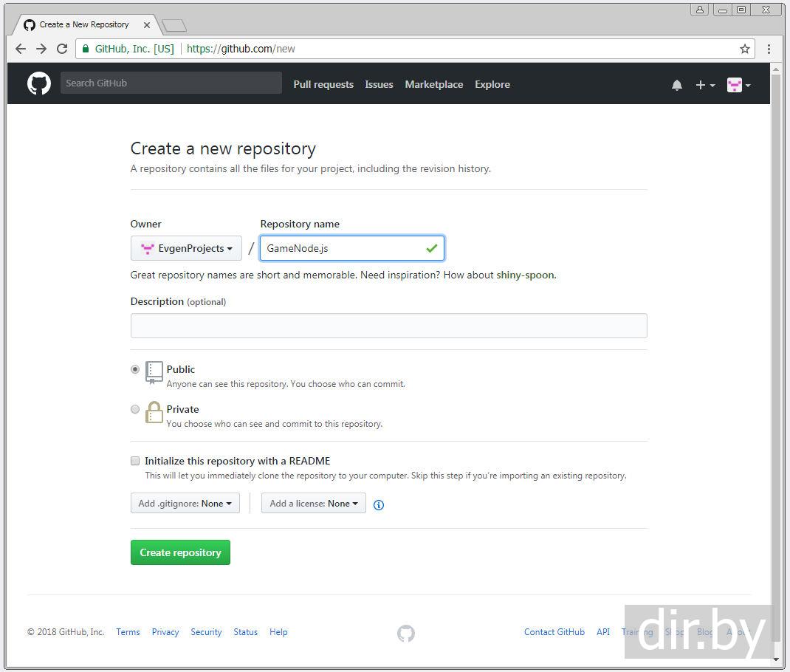The image size is (790, 672).
Task: Click the Private repository lock icon
Action: pyautogui.click(x=154, y=413)
